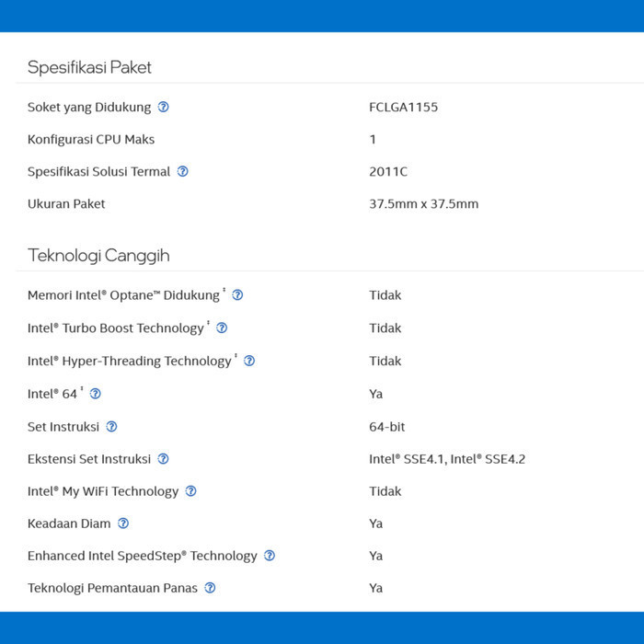Click help icon beside Soket yang Didukung
This screenshot has width=644, height=644.
164,107
